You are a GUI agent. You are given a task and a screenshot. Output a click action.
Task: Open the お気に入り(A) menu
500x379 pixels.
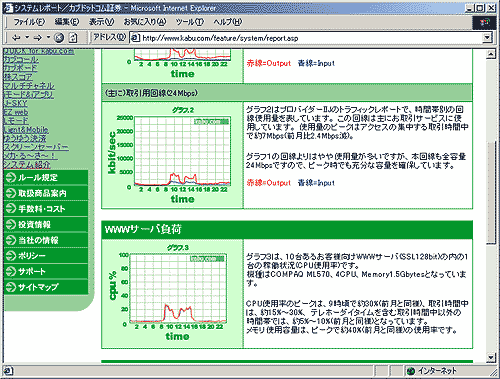(x=145, y=22)
